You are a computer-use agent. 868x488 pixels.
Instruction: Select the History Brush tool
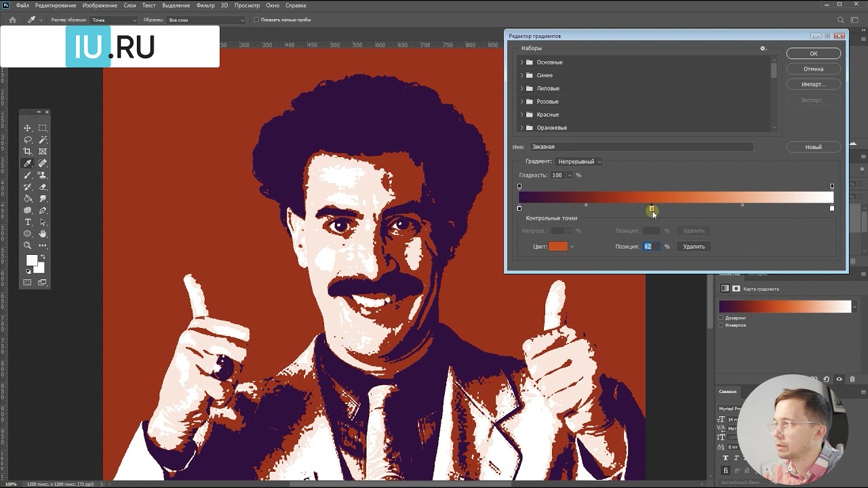tap(28, 186)
